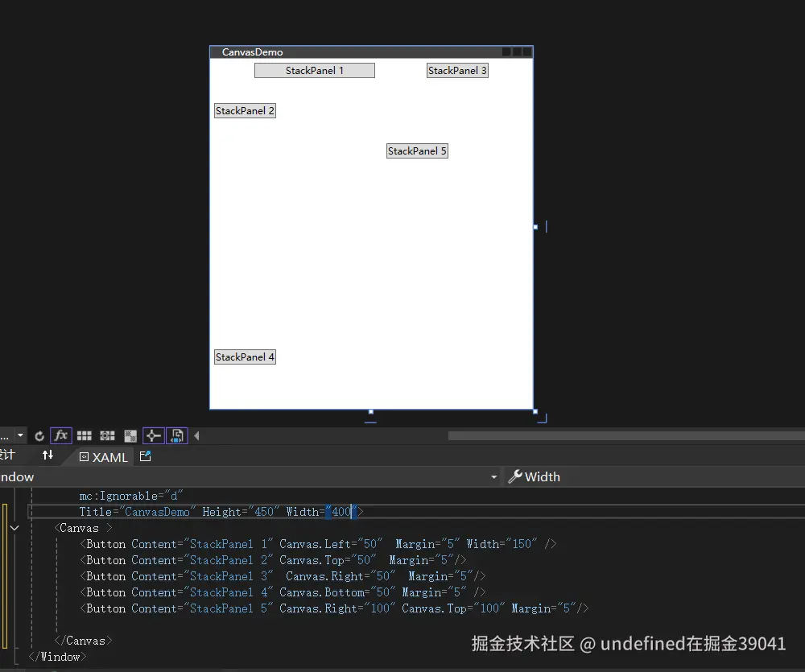Screen dimensions: 805x672
Task: Click the StackPanel 1 Button code line
Action: [x=318, y=544]
